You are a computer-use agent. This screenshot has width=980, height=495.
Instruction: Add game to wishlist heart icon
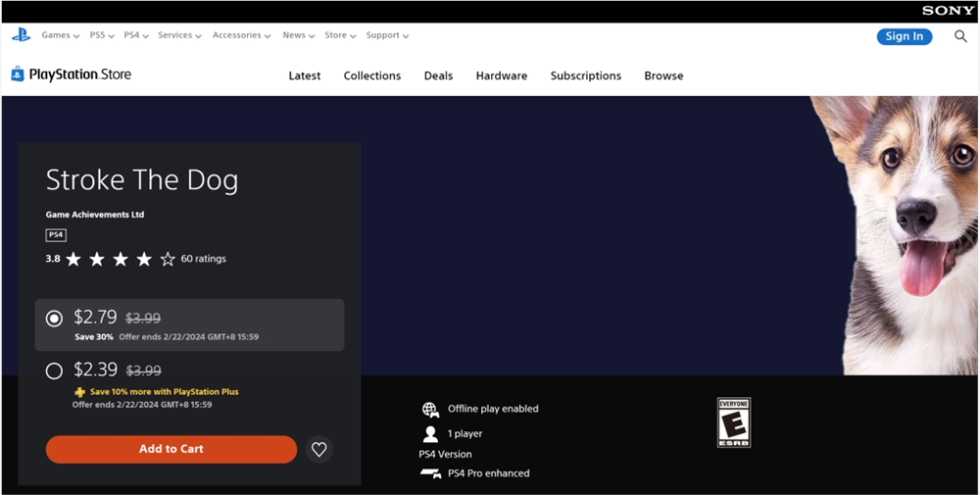(x=319, y=449)
